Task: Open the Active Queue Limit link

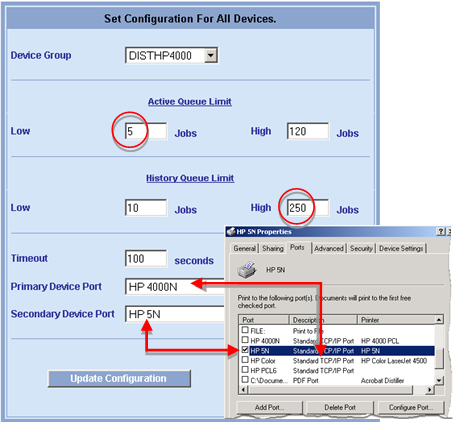Action: pos(190,102)
